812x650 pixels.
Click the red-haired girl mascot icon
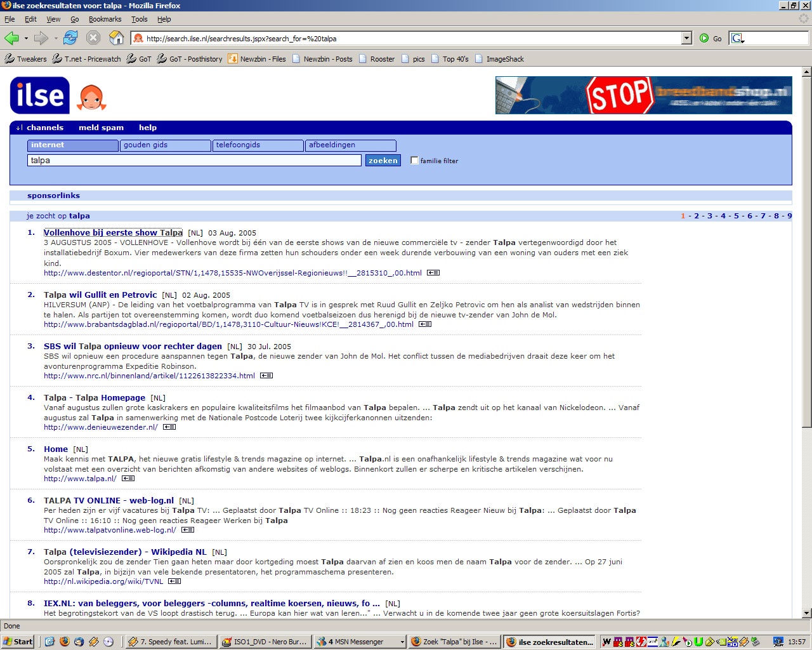pyautogui.click(x=91, y=97)
